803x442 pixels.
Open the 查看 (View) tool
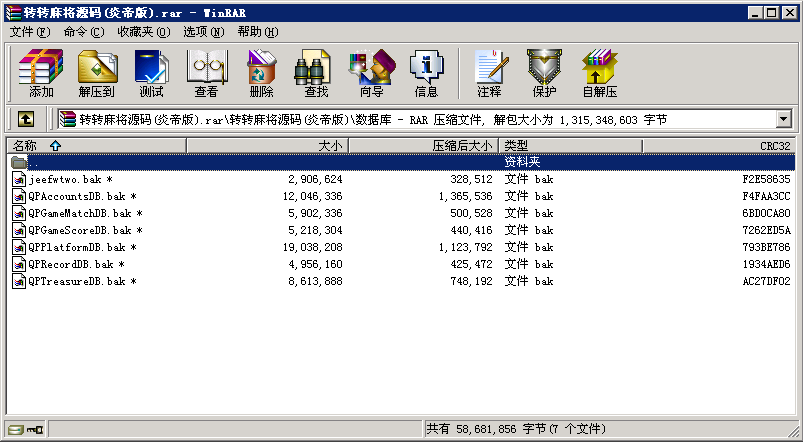tap(206, 74)
